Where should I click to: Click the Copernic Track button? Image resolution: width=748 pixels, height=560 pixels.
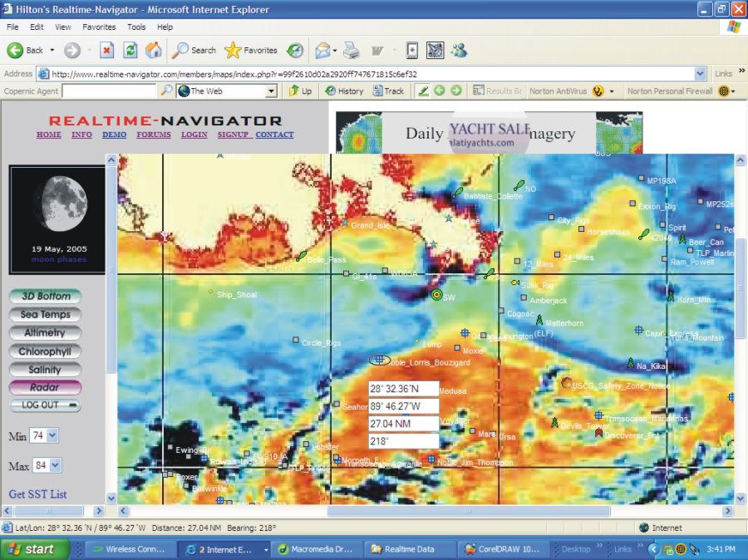tap(388, 91)
